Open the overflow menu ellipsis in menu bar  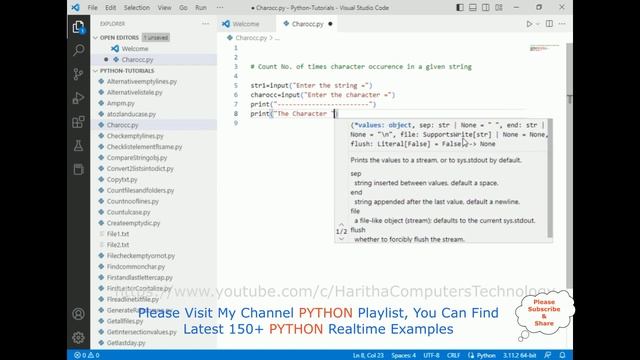(220, 8)
